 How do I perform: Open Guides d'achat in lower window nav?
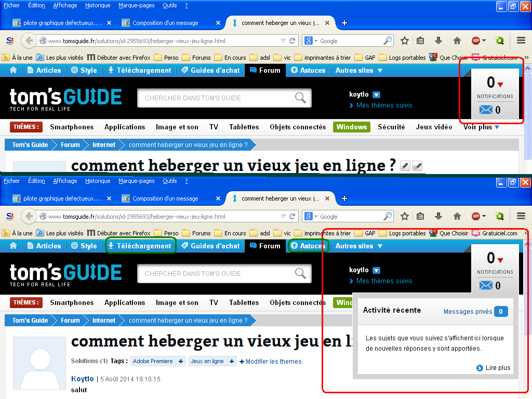coord(210,246)
